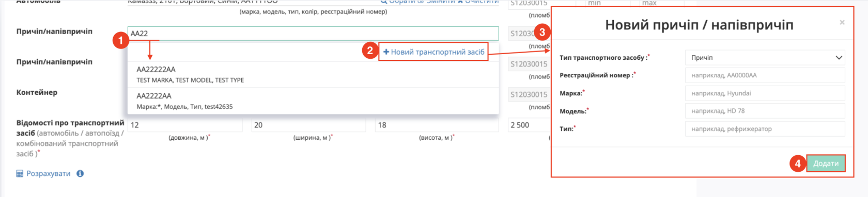Click Новий транспортний засіб link
The height and width of the screenshot is (197, 868).
pyautogui.click(x=433, y=52)
